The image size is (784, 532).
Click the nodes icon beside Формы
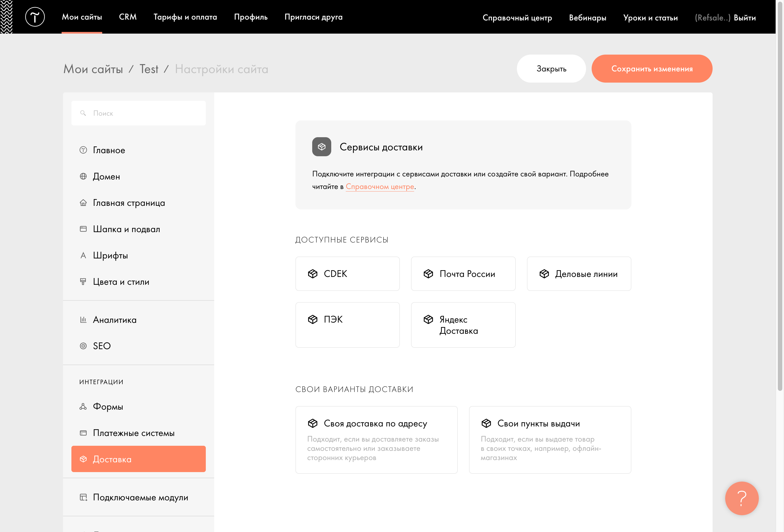(x=83, y=406)
